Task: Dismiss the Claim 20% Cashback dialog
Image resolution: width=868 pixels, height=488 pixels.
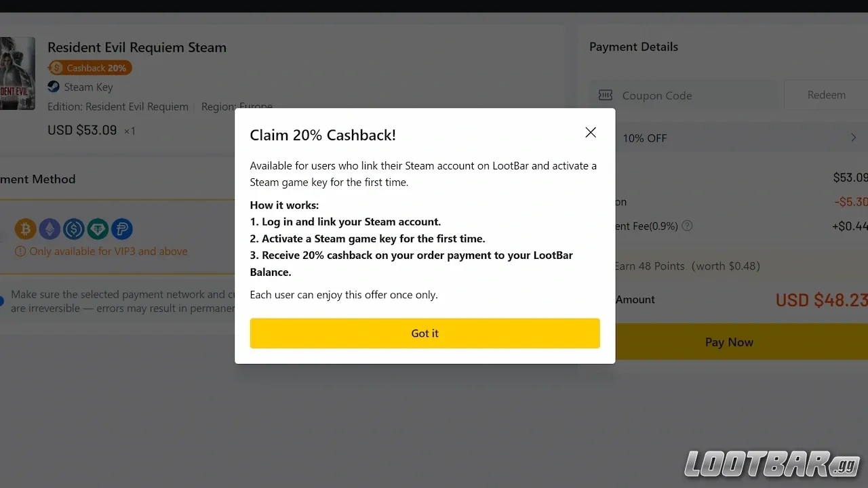Action: [590, 132]
